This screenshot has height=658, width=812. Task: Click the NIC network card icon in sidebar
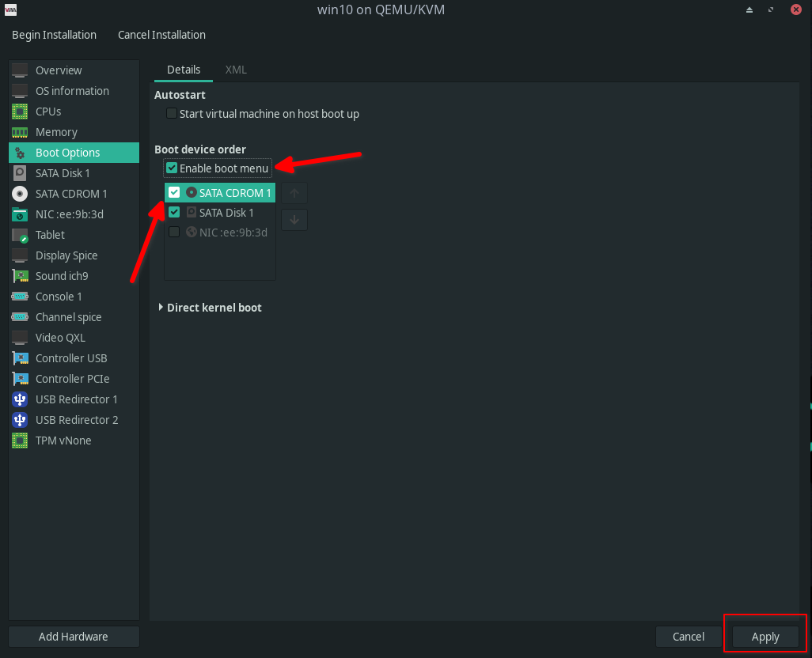pyautogui.click(x=20, y=214)
